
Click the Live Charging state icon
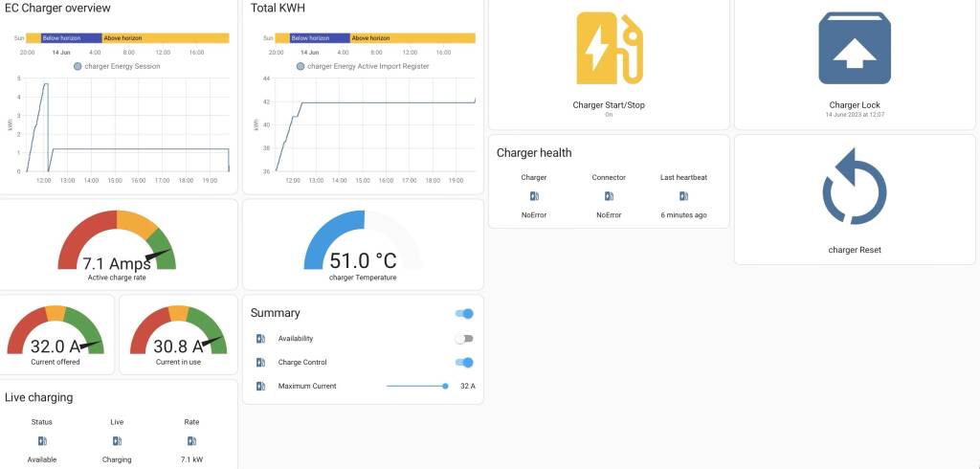[117, 441]
